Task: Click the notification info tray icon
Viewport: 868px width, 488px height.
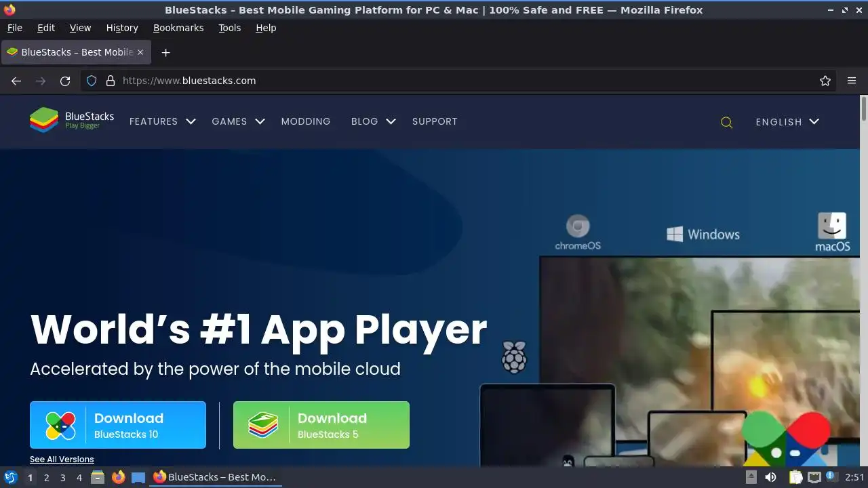Action: pos(831,476)
